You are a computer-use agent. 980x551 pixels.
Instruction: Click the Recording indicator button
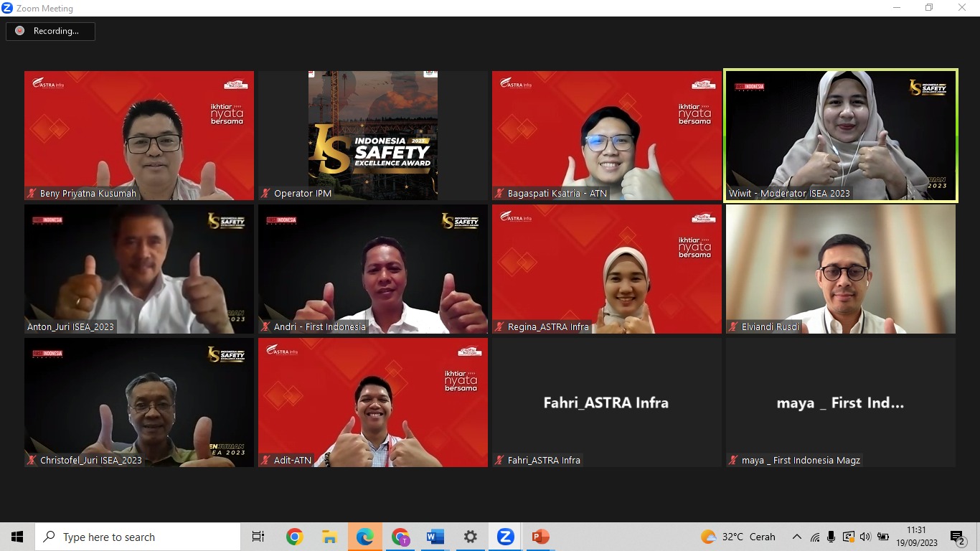tap(50, 31)
